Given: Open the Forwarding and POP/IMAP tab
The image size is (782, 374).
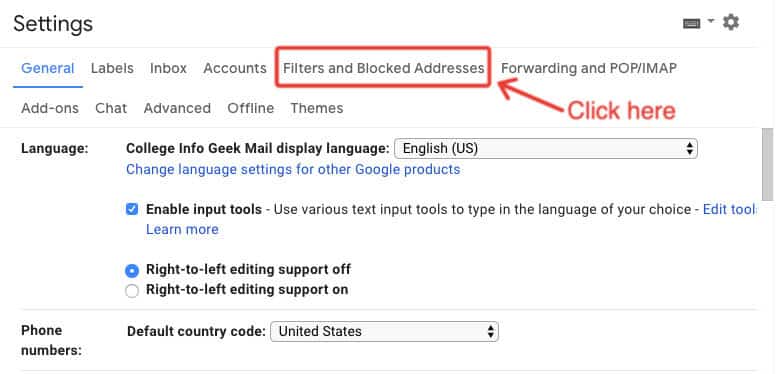Looking at the screenshot, I should [x=588, y=68].
